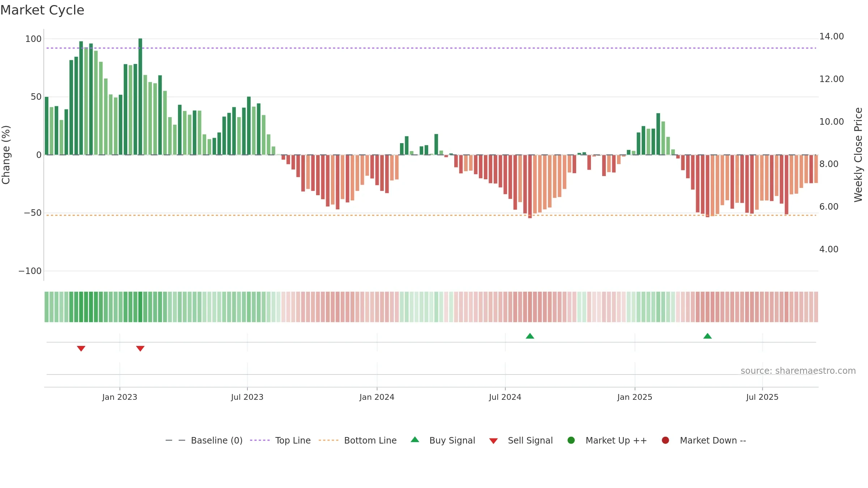Click the orange dotted bottom line in chart

(431, 215)
